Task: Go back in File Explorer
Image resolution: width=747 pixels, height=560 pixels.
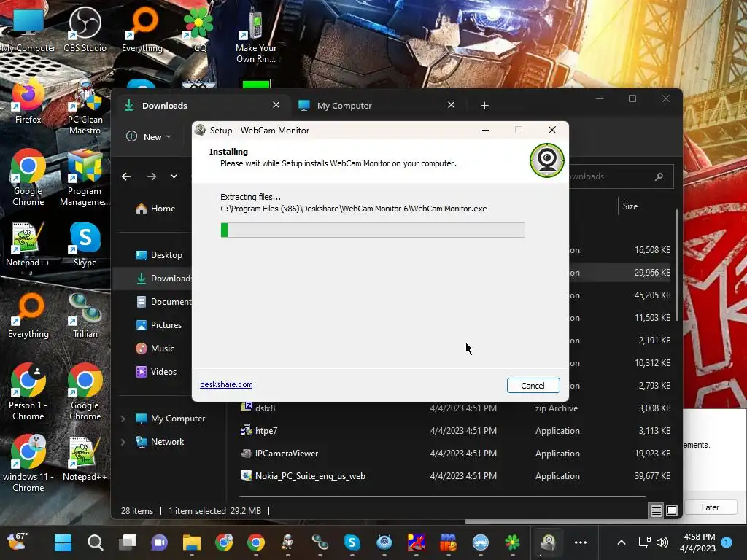Action: (126, 176)
